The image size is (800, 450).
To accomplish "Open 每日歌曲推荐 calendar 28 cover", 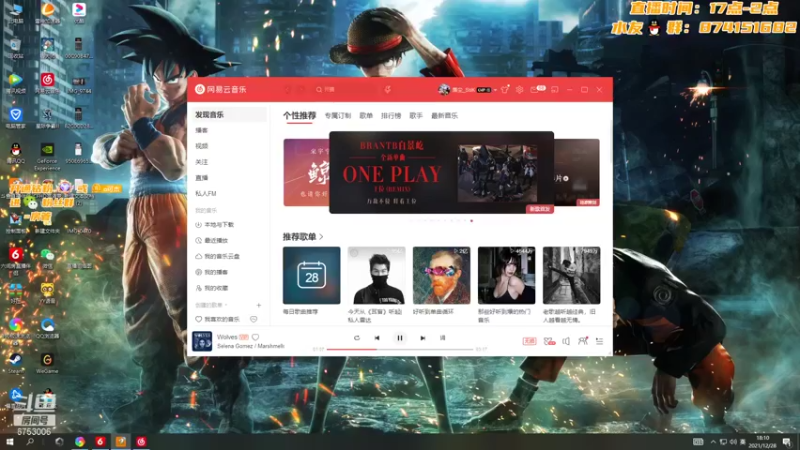I will coord(311,276).
